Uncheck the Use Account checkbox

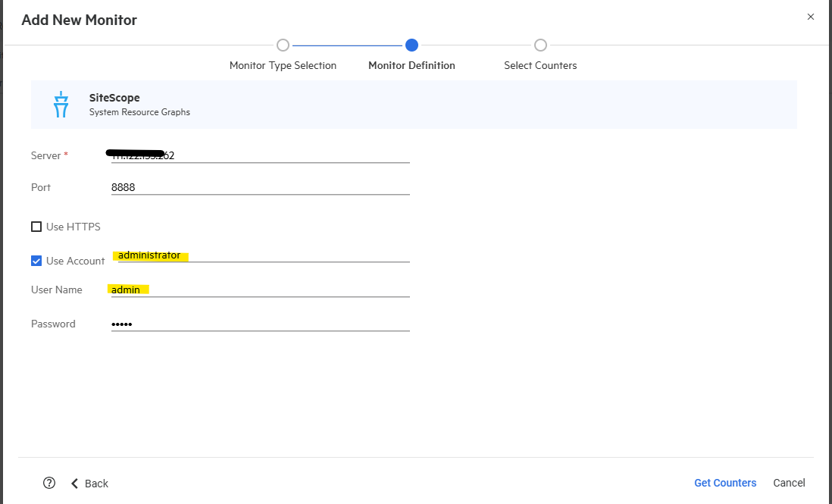pos(36,261)
